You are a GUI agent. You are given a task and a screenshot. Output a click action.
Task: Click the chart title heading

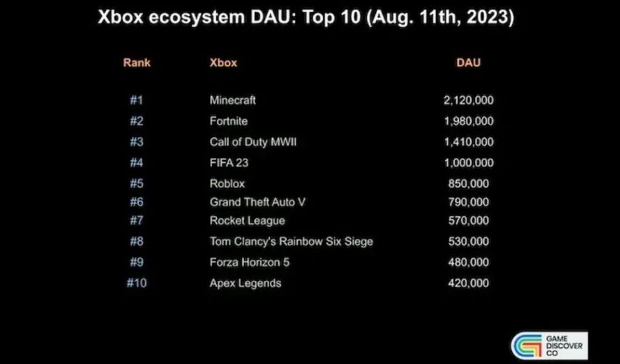[x=306, y=17]
